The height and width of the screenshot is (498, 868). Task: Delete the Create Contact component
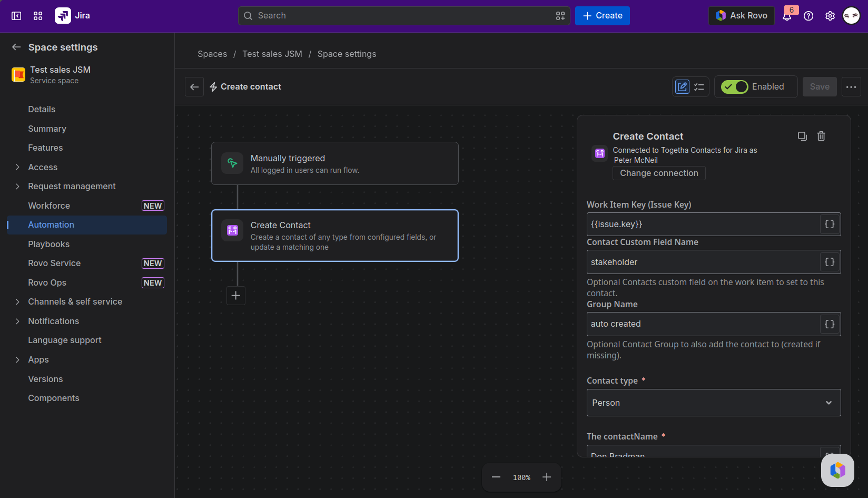(821, 136)
